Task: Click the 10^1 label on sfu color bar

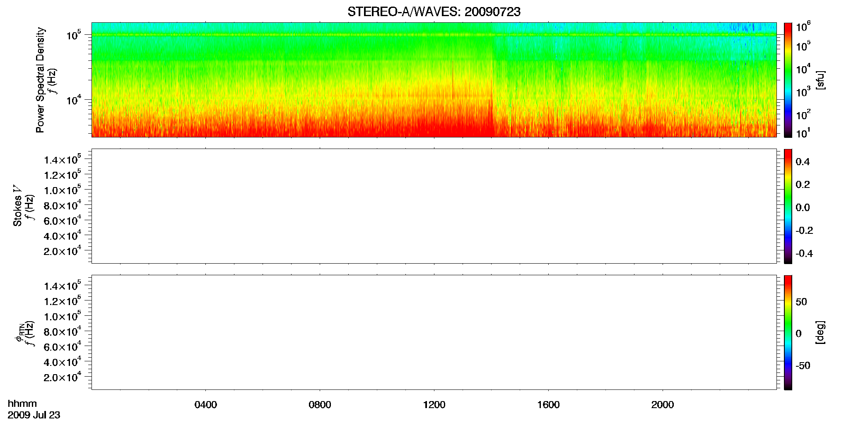Action: coord(803,133)
